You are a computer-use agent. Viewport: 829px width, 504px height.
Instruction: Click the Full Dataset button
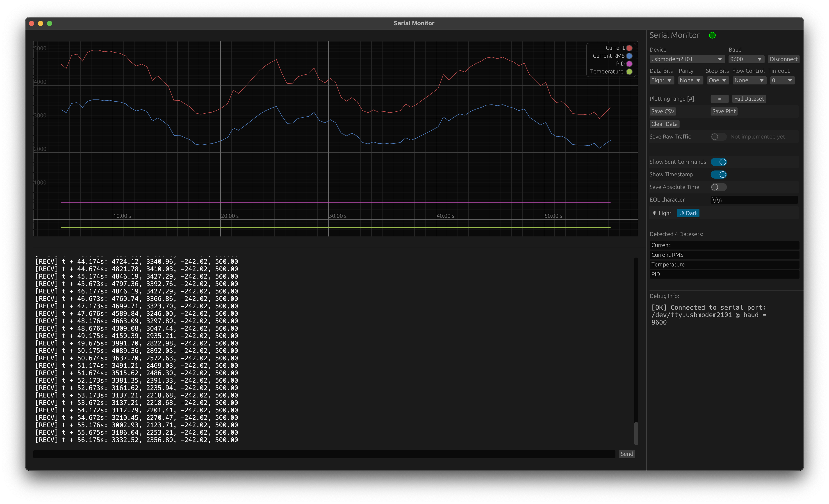pos(749,99)
